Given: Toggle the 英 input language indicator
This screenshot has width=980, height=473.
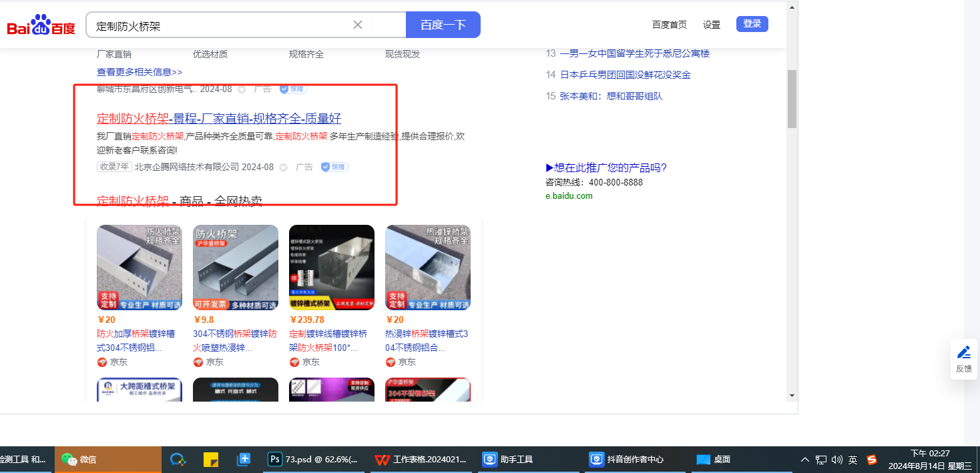Looking at the screenshot, I should point(853,460).
